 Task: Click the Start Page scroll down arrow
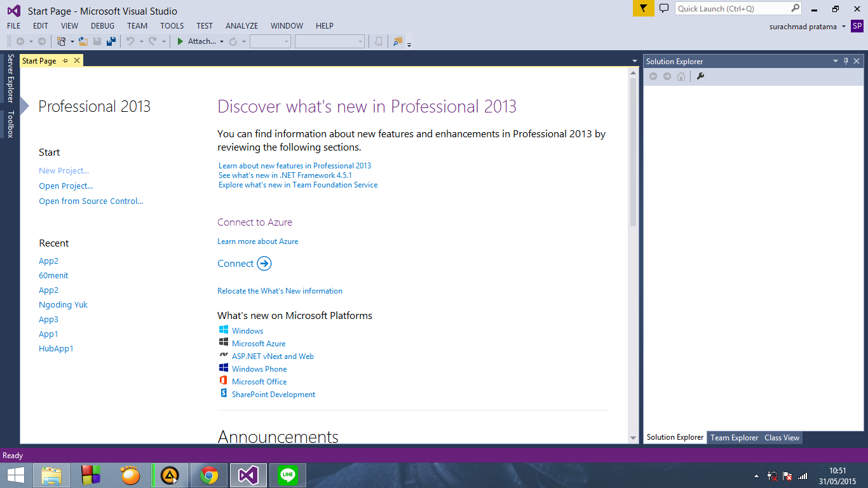click(633, 438)
